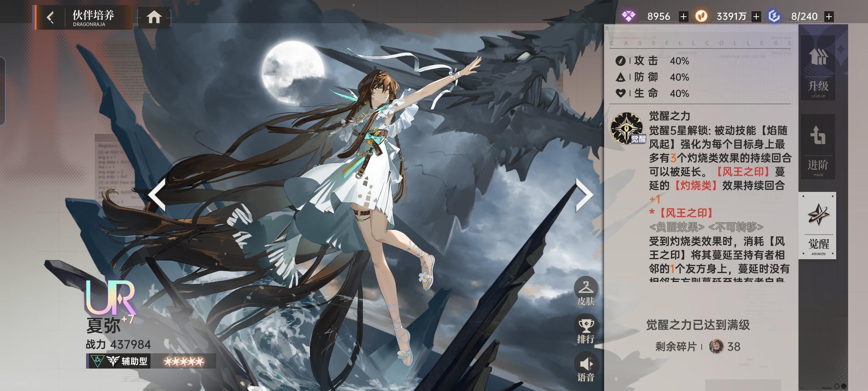Select the 觉醒 awaken tab
The image size is (868, 391).
click(x=818, y=225)
